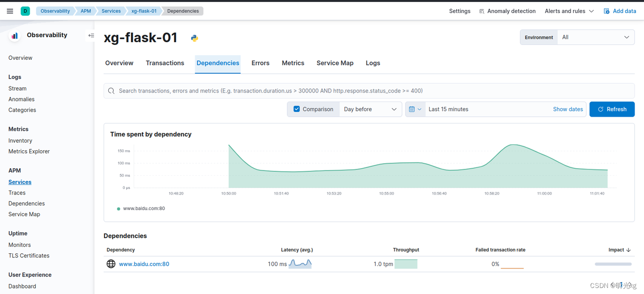Click Show dates in time picker
Screen dimensions: 644x294
click(568, 109)
